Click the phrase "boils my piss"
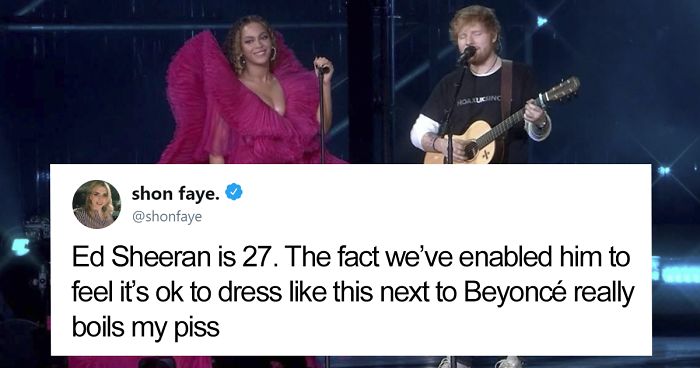This screenshot has width=700, height=368. (146, 328)
